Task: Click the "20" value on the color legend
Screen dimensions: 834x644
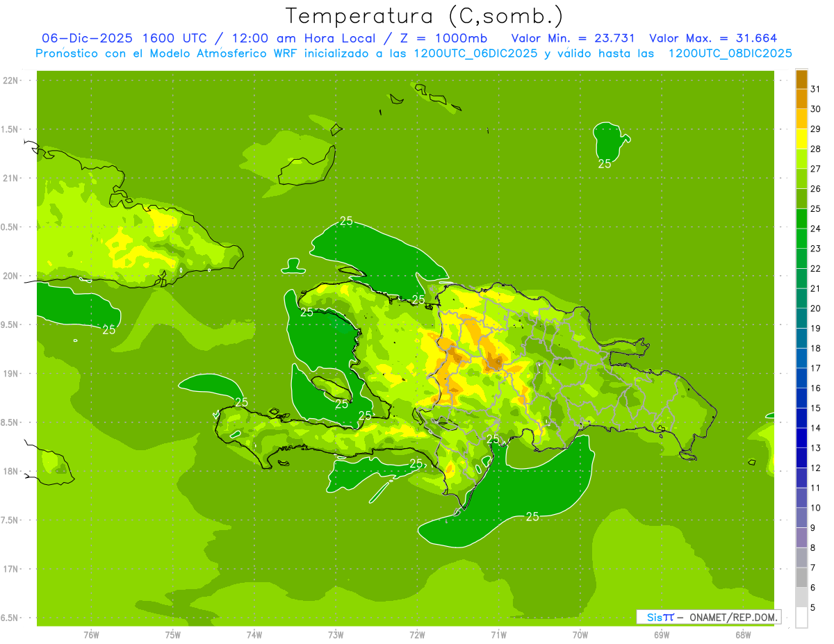Action: pos(815,308)
